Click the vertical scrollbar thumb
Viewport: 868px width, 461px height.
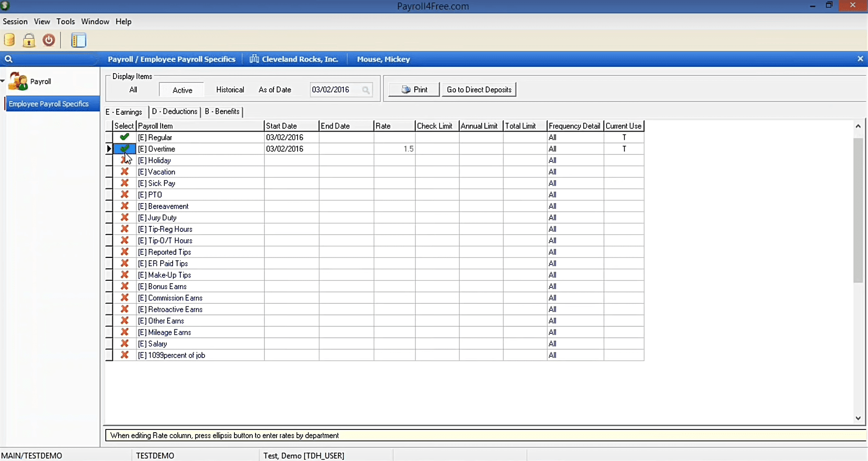(x=858, y=210)
